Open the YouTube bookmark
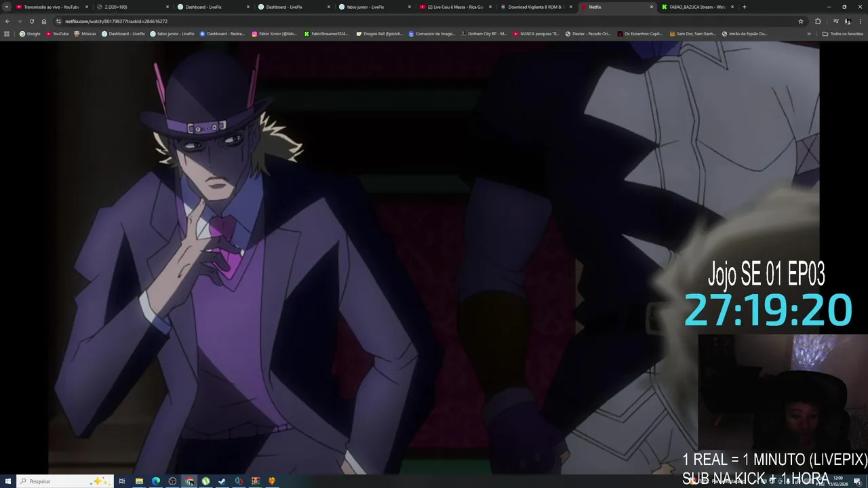Screen dimensions: 868x488 click(58, 33)
